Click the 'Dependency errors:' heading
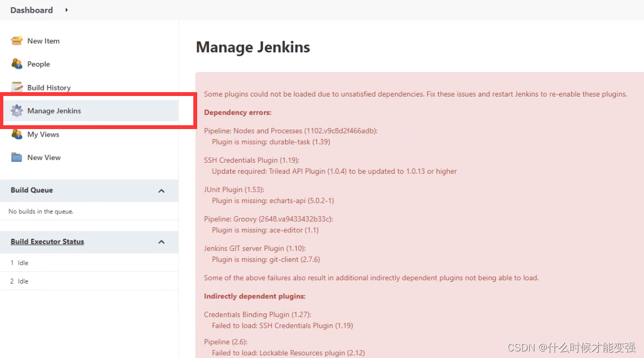 coord(238,113)
